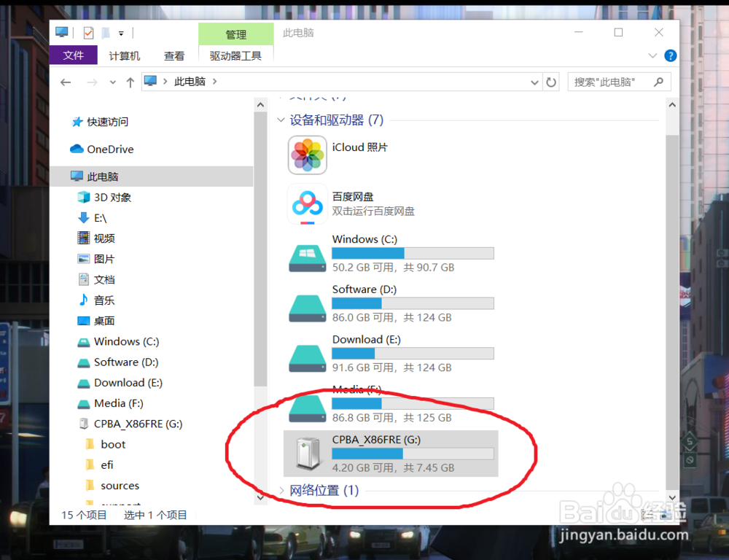
Task: Open the CPBA_X86FRE (G:) drive
Action: 373,440
